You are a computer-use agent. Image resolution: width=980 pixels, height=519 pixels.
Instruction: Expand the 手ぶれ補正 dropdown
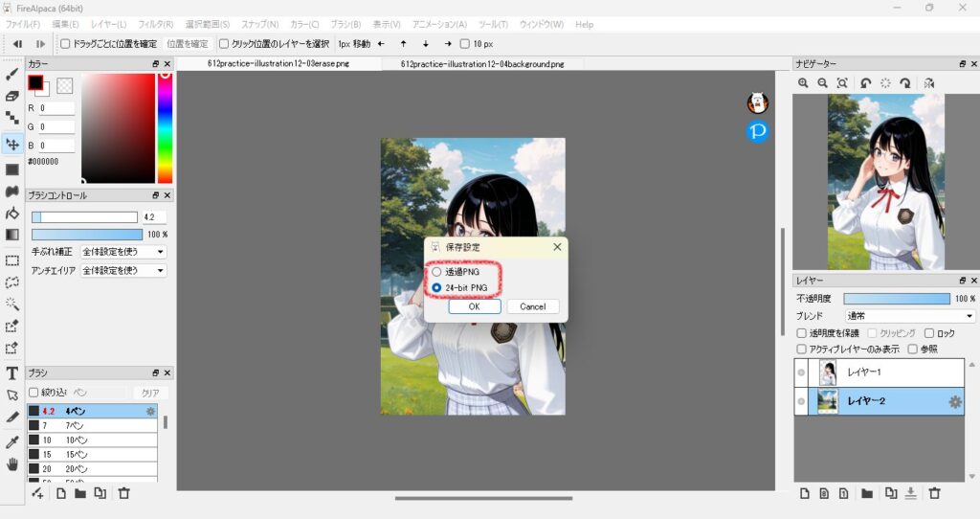[x=123, y=252]
